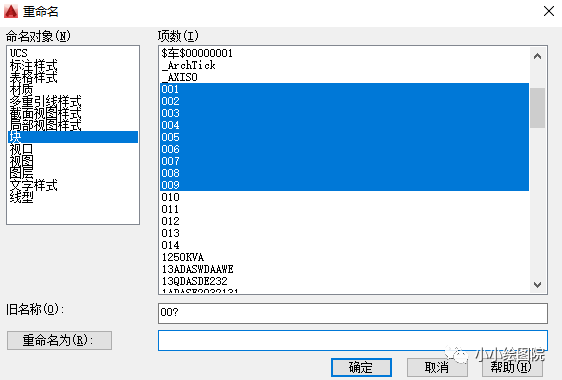Image resolution: width=562 pixels, height=380 pixels.
Task: Choose 文字样式 from named objects list
Action: pos(33,185)
